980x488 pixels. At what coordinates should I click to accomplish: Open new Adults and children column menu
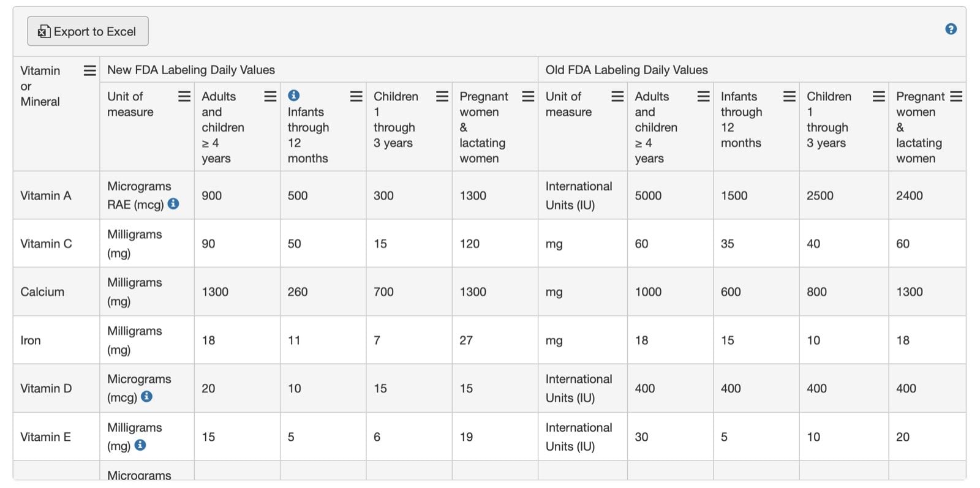click(x=270, y=96)
